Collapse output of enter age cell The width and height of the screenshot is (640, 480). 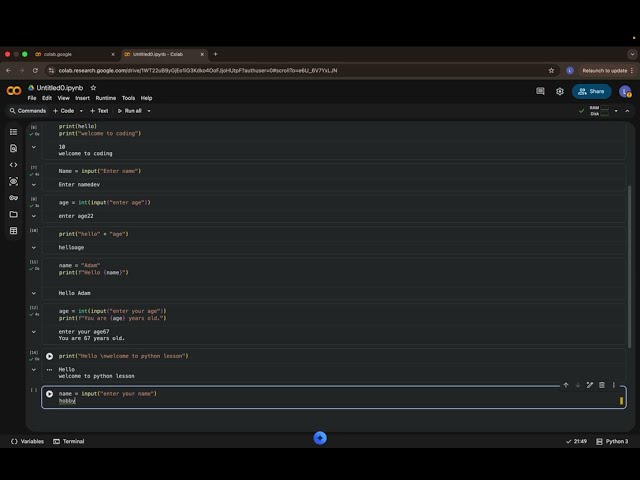[x=34, y=216]
